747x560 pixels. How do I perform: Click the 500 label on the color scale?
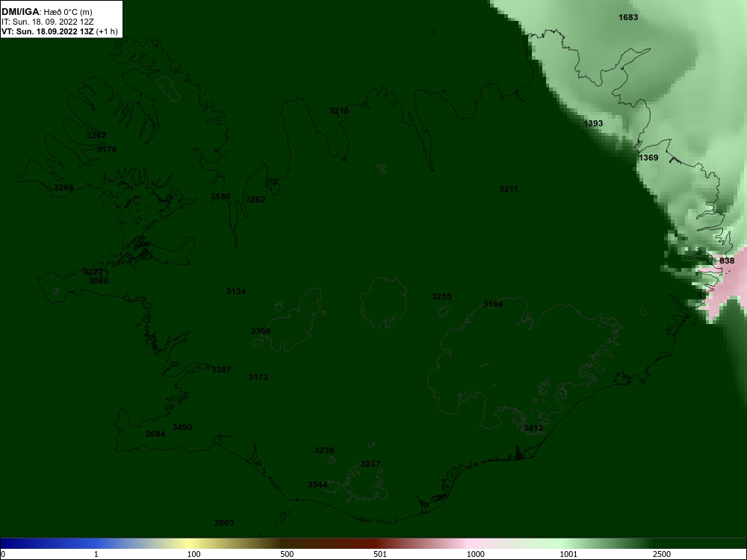[287, 554]
